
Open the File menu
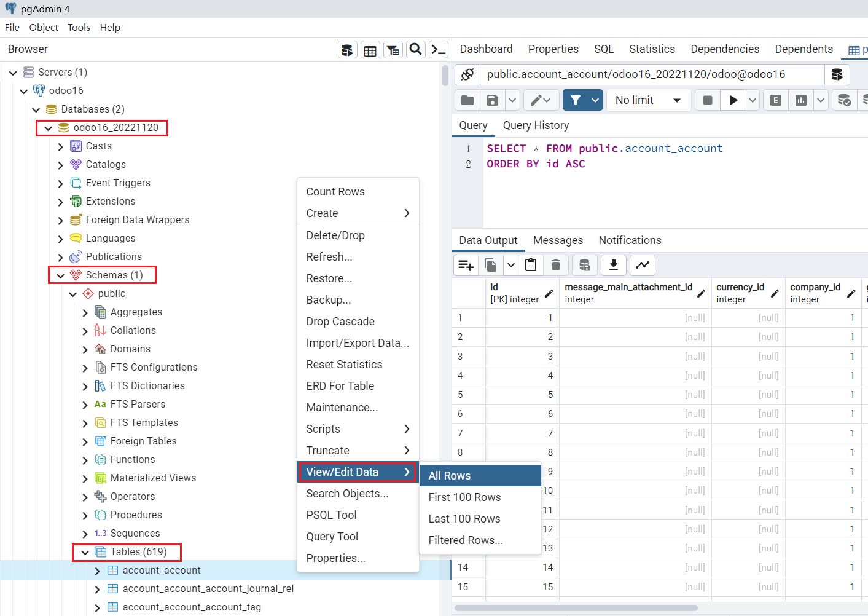(x=12, y=28)
